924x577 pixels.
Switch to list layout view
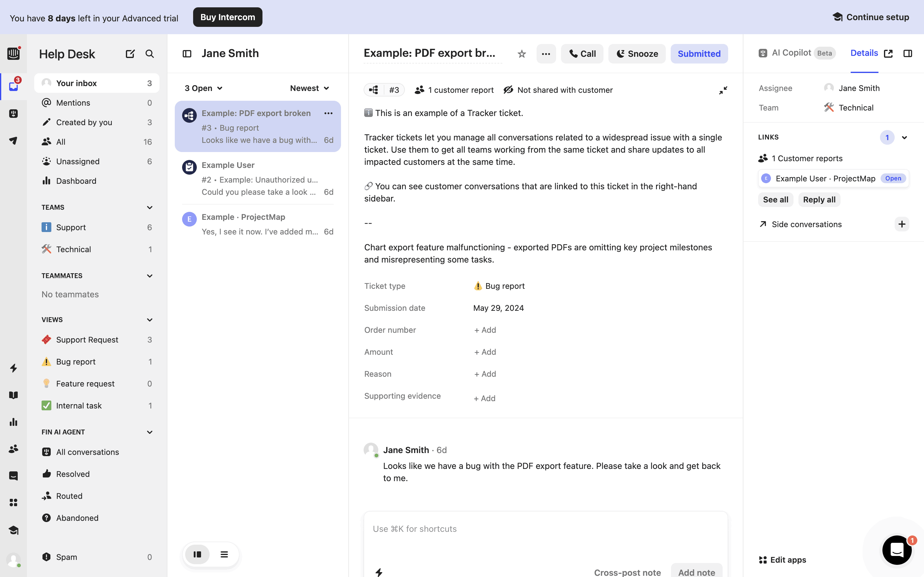224,554
